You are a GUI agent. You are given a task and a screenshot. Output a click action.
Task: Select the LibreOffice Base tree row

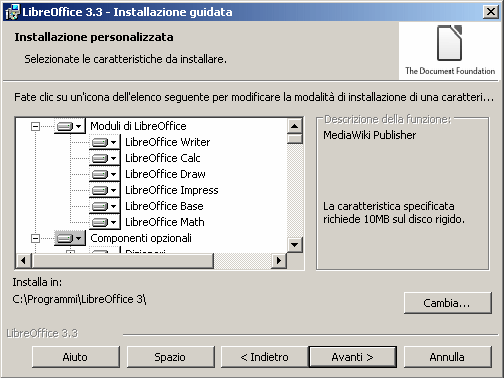click(164, 206)
